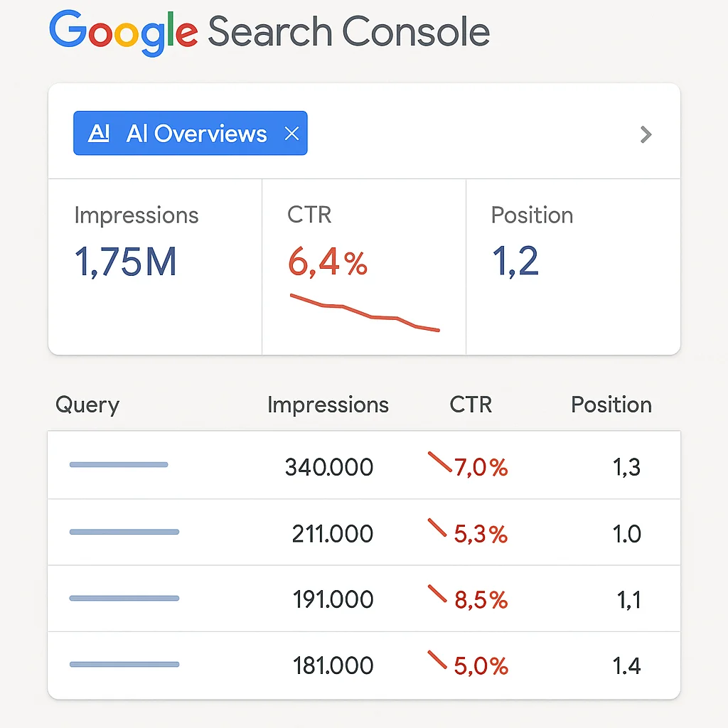Click the AI icon in filter chip
Viewport: 728px width, 728px height.
[98, 133]
